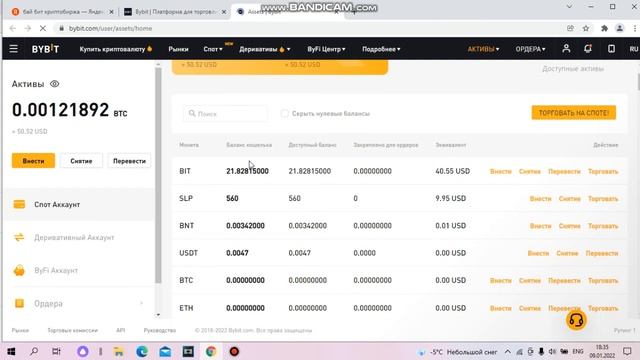Expand the Деривативы dropdown menu
The image size is (640, 360).
coord(265,49)
